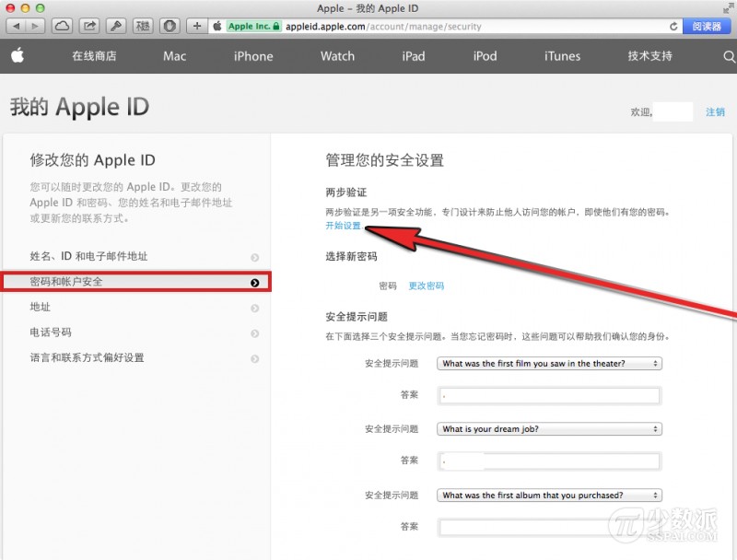Click the circular shield toolbar icon

pos(170,27)
